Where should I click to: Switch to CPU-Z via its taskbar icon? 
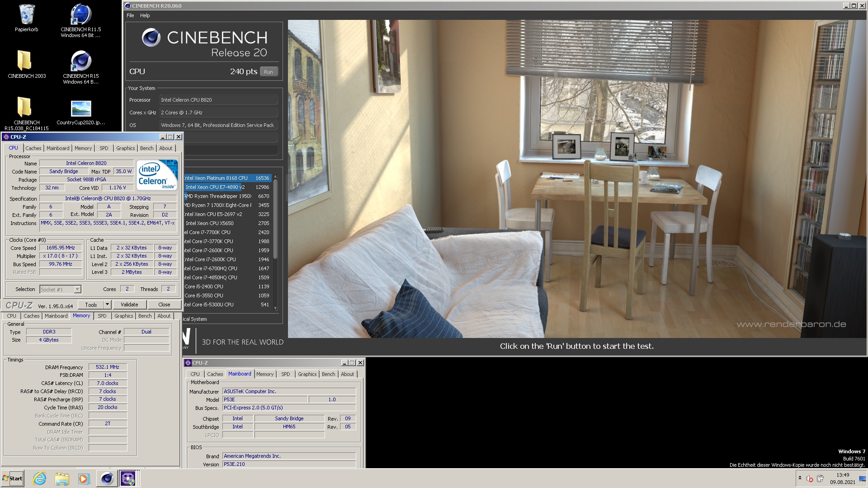128,479
